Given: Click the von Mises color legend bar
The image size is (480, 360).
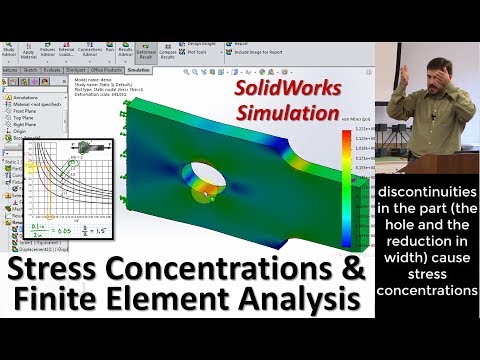Looking at the screenshot, I should pyautogui.click(x=347, y=188).
